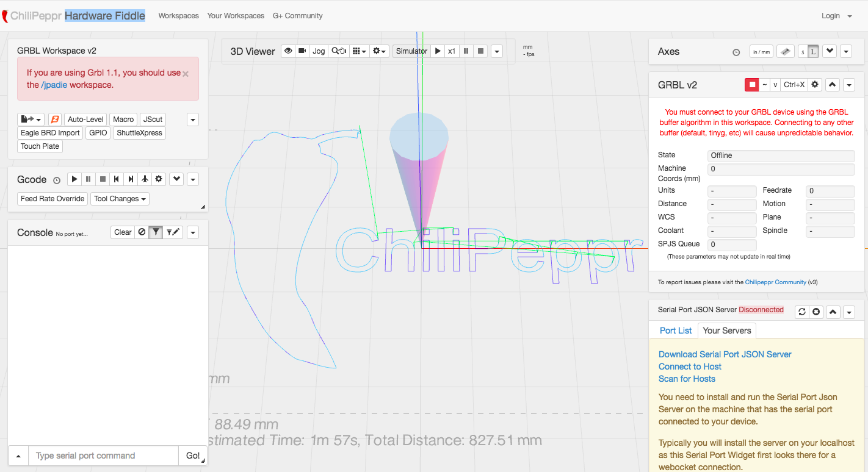Click the tilde resume button in GRBL
Image resolution: width=868 pixels, height=472 pixels.
764,85
